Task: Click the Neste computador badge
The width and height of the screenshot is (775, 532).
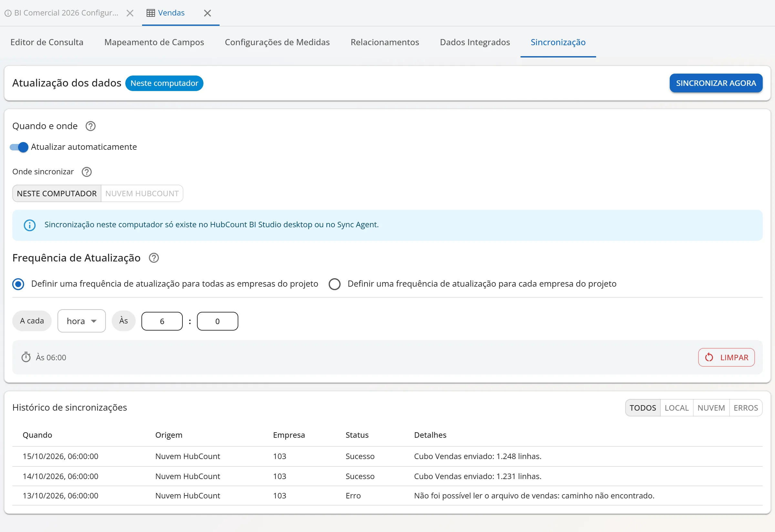Action: (164, 83)
